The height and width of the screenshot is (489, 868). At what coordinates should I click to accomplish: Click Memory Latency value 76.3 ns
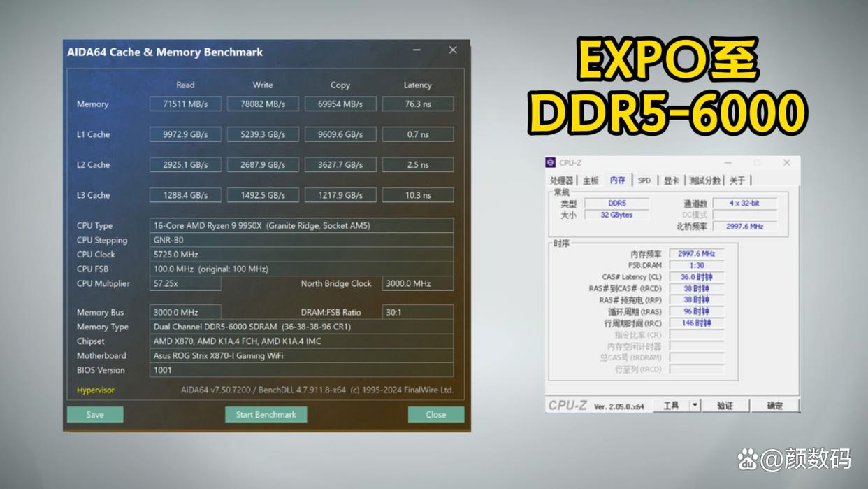418,104
